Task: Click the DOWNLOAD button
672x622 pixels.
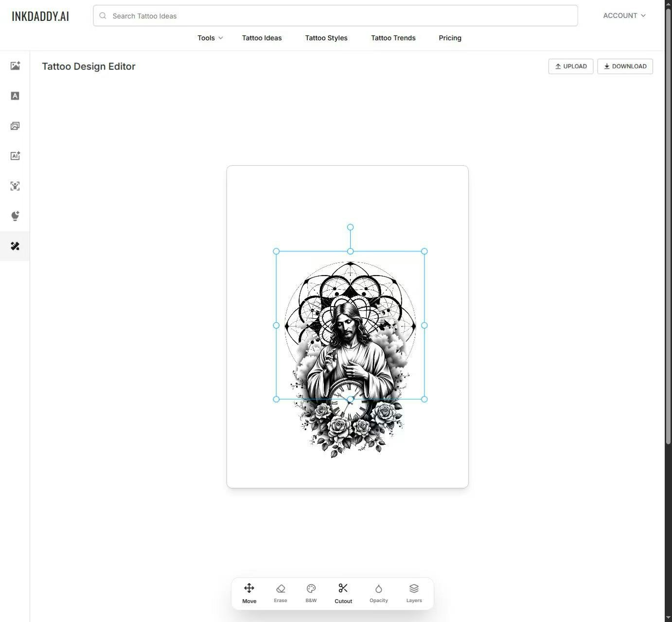Action: pos(625,66)
